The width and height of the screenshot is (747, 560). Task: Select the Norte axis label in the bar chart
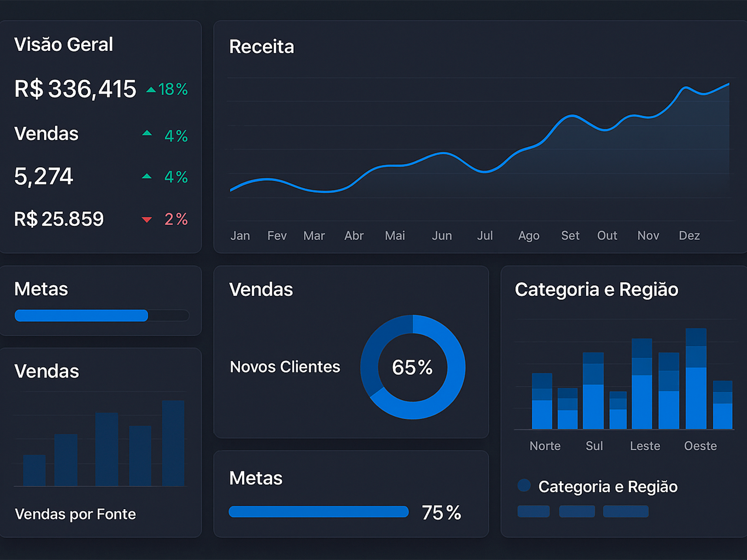tap(545, 446)
